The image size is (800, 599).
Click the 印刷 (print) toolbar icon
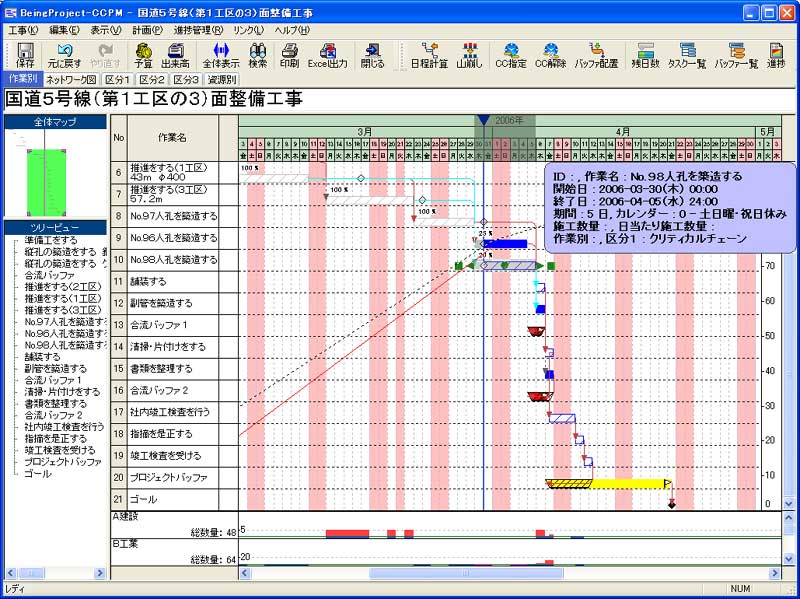click(x=289, y=54)
